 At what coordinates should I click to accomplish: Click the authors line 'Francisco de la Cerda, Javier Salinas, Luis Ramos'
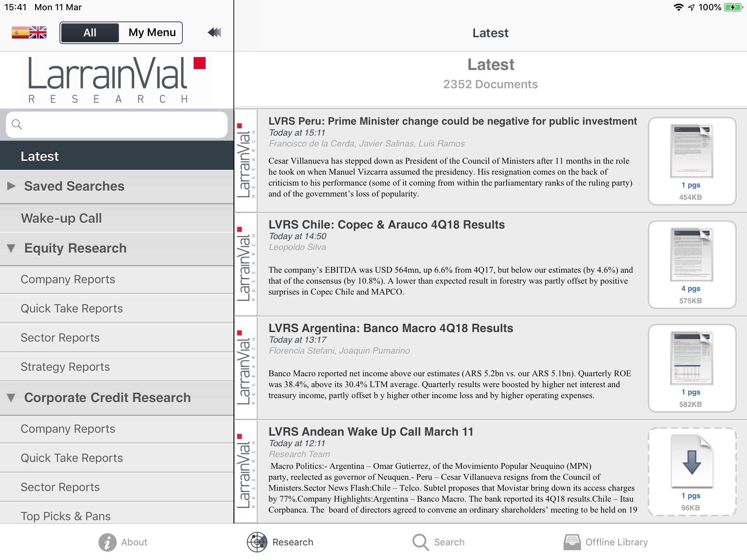point(367,144)
